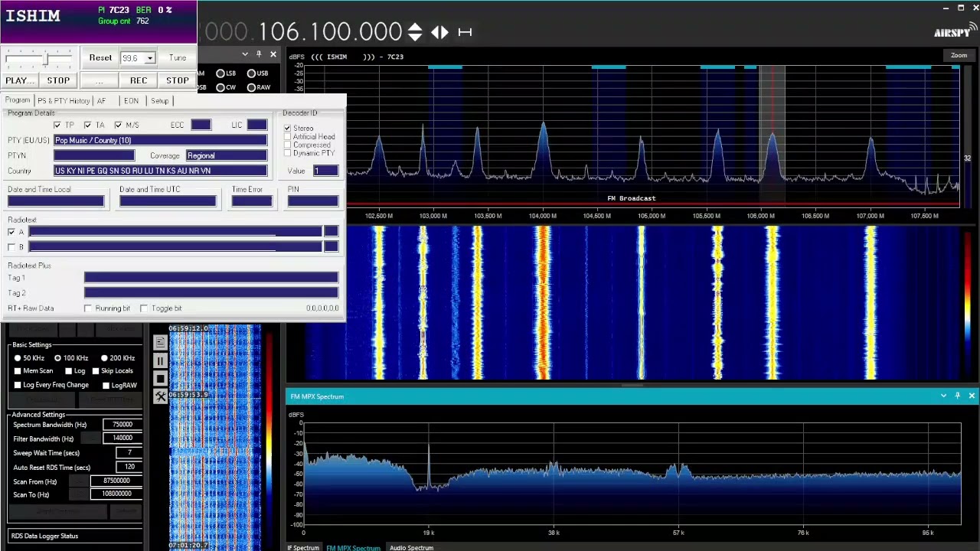The image size is (980, 551).
Task: Select the 200 KHz step option
Action: pos(104,358)
